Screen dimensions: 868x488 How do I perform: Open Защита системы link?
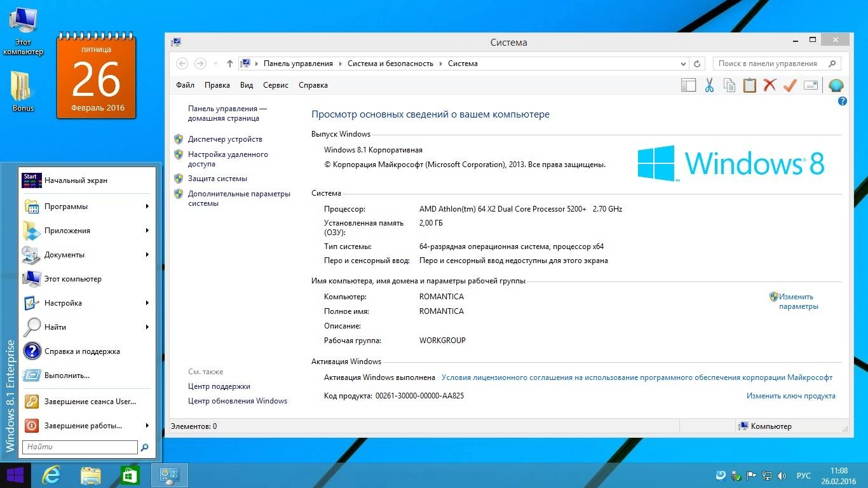[x=217, y=179]
